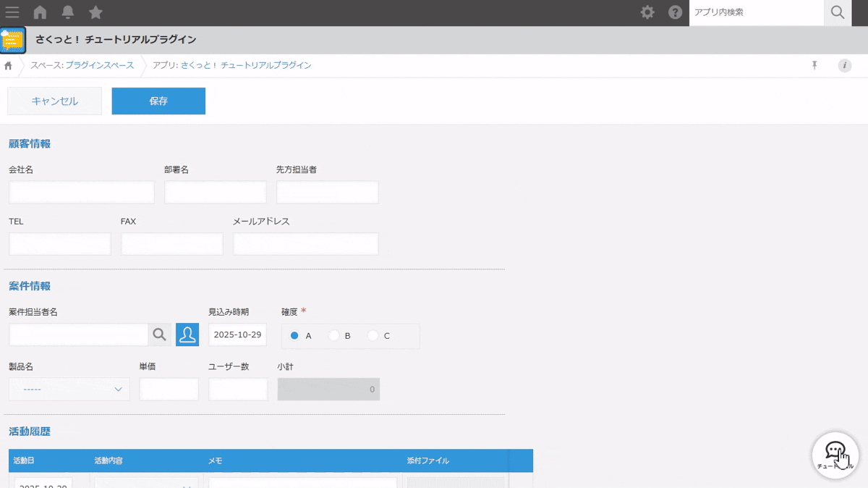Open settings gear icon
868x488 pixels.
(x=647, y=12)
